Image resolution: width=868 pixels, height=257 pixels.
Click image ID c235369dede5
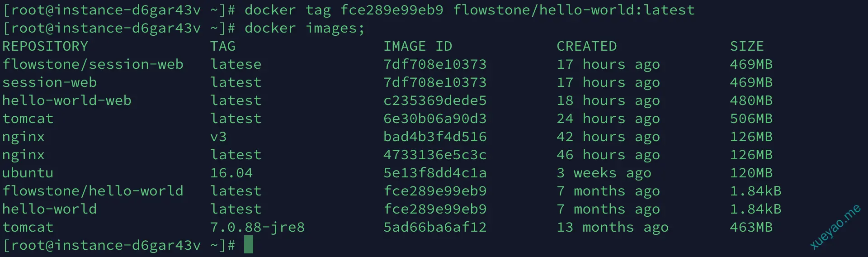pos(435,100)
